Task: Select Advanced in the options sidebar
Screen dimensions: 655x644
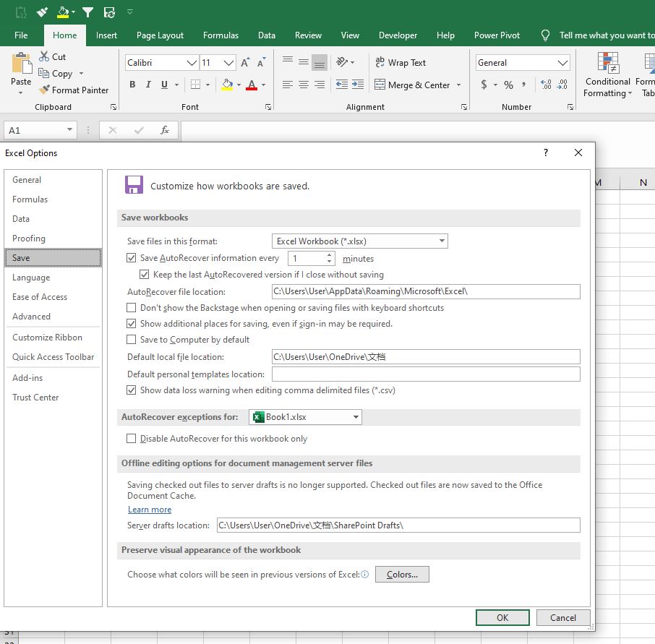Action: point(32,317)
